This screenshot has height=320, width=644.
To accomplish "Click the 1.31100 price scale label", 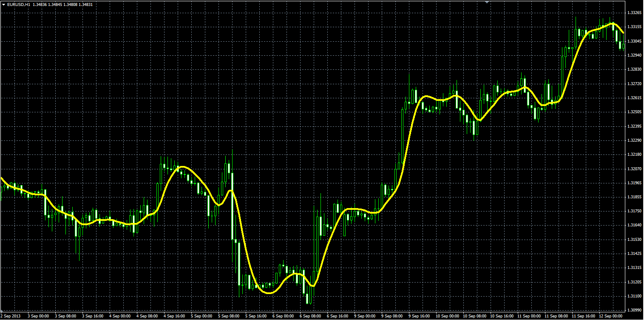I will click(634, 296).
